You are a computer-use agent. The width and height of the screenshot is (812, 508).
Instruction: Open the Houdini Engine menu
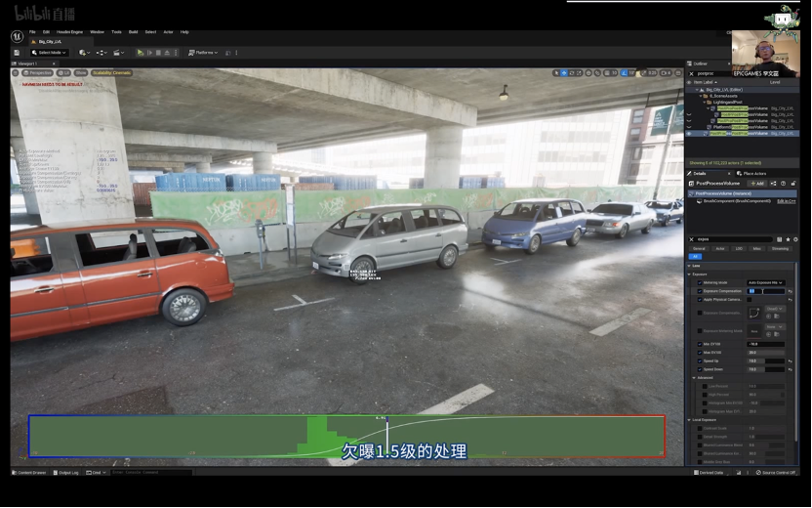[69, 32]
